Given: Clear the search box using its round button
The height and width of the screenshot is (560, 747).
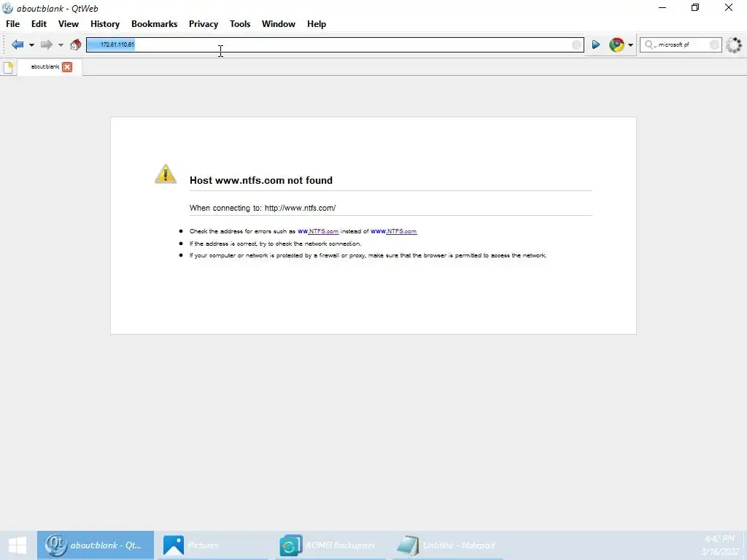Looking at the screenshot, I should (714, 44).
